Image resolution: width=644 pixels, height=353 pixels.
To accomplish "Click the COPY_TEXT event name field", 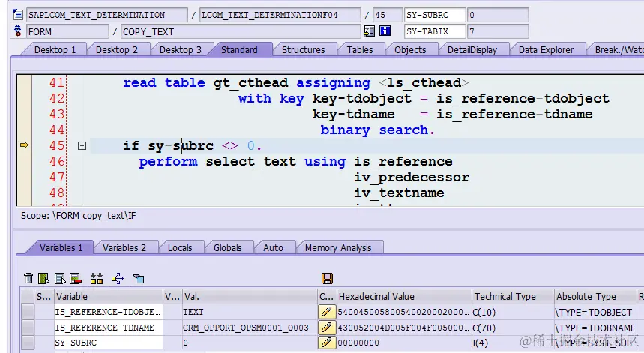I will pos(241,31).
